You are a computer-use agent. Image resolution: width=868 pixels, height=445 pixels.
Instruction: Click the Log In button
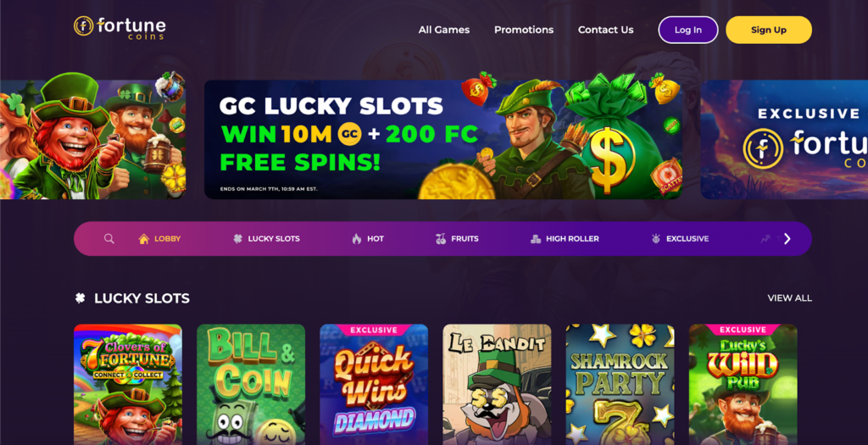coord(688,30)
